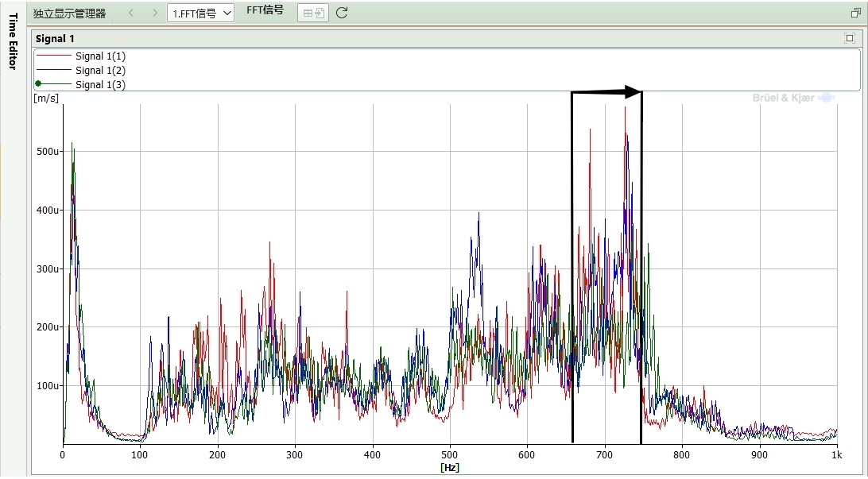868x479 pixels.
Task: Click the refresh icon in the toolbar
Action: click(x=342, y=13)
